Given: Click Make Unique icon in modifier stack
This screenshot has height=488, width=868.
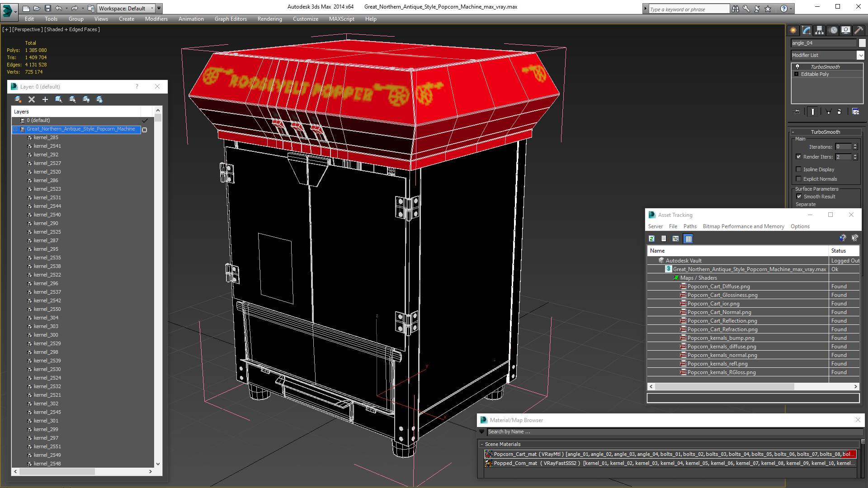Looking at the screenshot, I should tap(828, 111).
